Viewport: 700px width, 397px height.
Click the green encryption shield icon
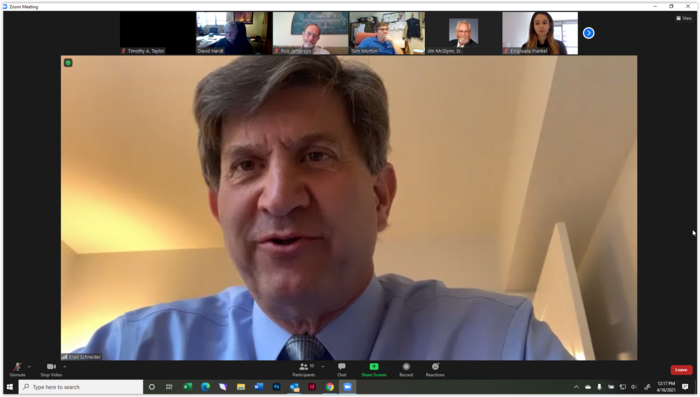(x=68, y=63)
